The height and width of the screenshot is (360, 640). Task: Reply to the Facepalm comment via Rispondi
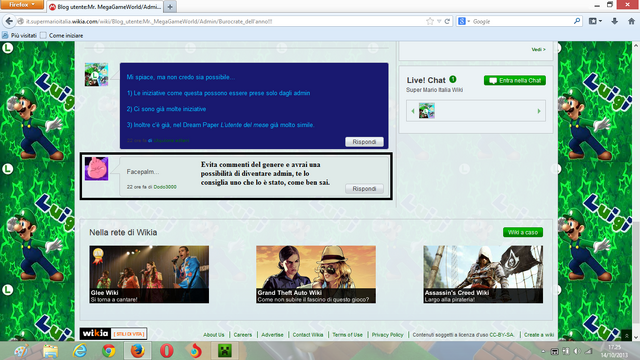pyautogui.click(x=364, y=189)
